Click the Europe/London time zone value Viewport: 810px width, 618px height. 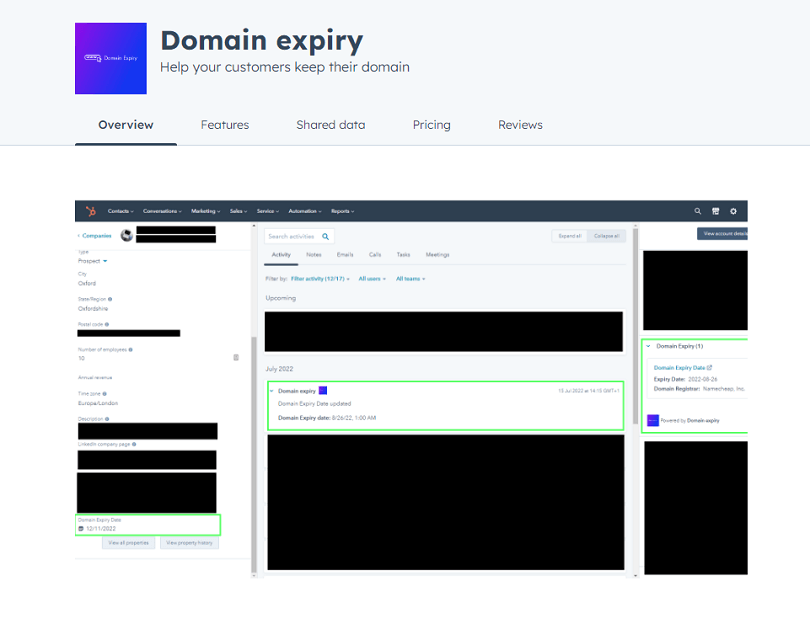(x=98, y=403)
